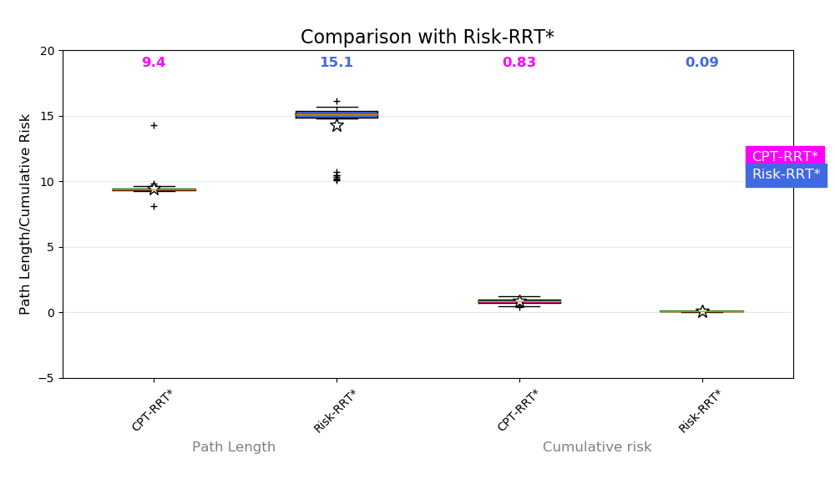Image resolution: width=835 pixels, height=504 pixels.
Task: Select the blue 15.1 value label
Action: (x=337, y=63)
